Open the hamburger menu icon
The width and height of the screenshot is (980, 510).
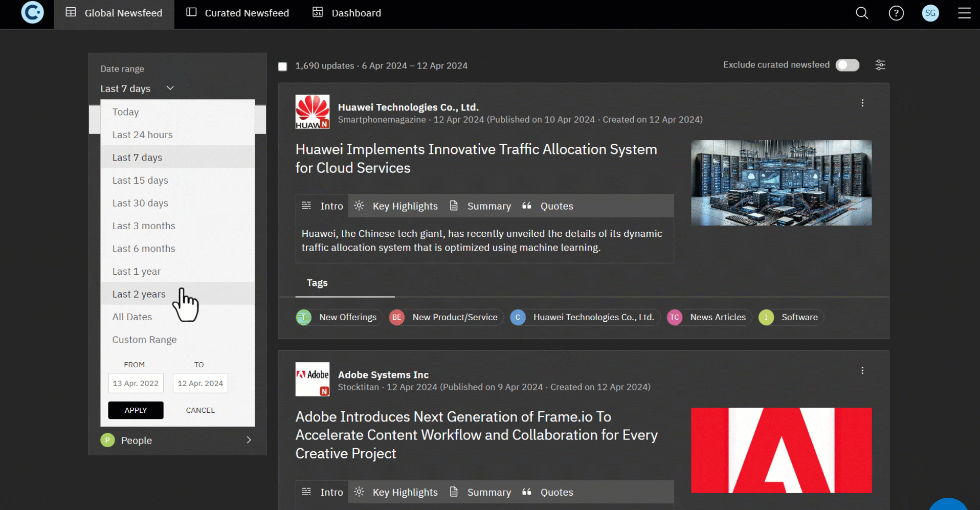point(964,13)
